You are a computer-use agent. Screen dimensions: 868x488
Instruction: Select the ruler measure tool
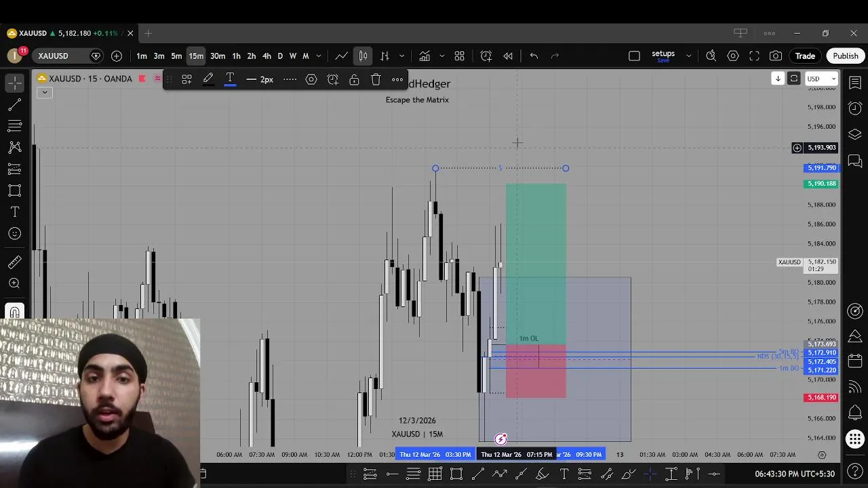[14, 262]
